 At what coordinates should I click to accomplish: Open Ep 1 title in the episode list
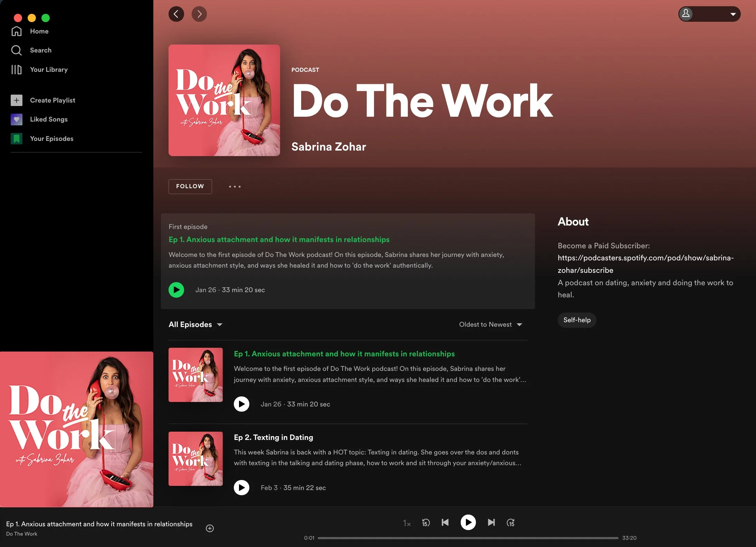coord(344,354)
